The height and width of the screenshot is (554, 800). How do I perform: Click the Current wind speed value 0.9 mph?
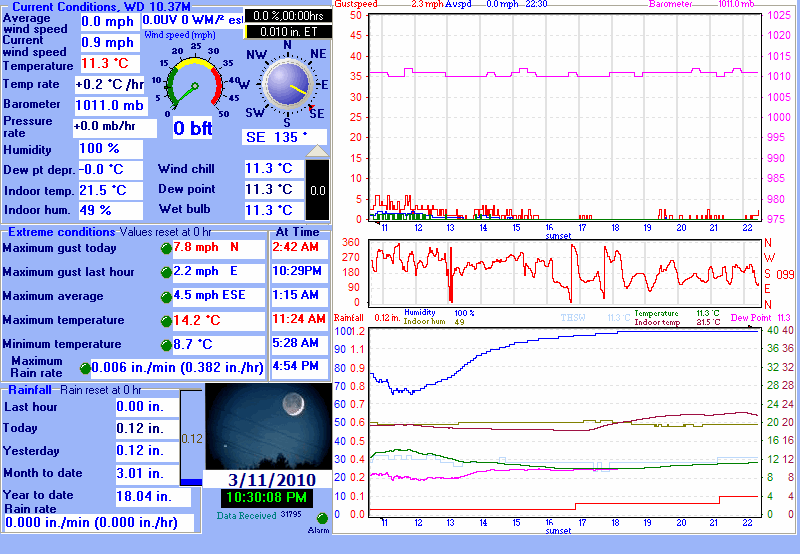point(110,43)
